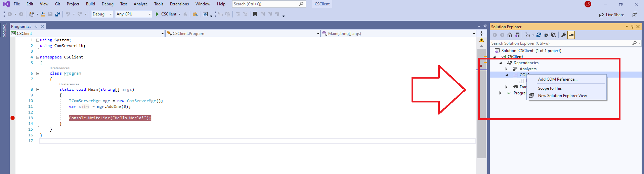644x174 pixels.
Task: Open the Any CPU platform dropdown
Action: tap(134, 14)
